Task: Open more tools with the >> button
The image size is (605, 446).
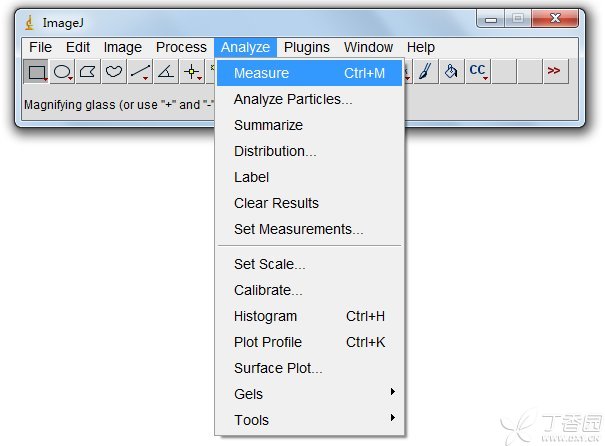Action: (555, 71)
